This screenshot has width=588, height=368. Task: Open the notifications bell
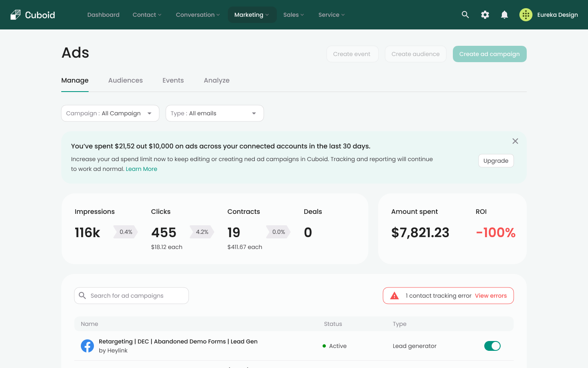tap(504, 15)
